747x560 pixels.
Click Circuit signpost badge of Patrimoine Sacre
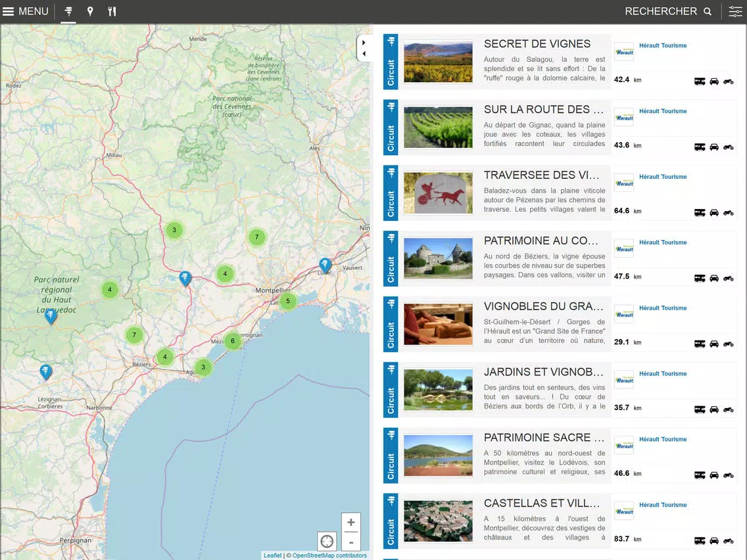point(391,455)
